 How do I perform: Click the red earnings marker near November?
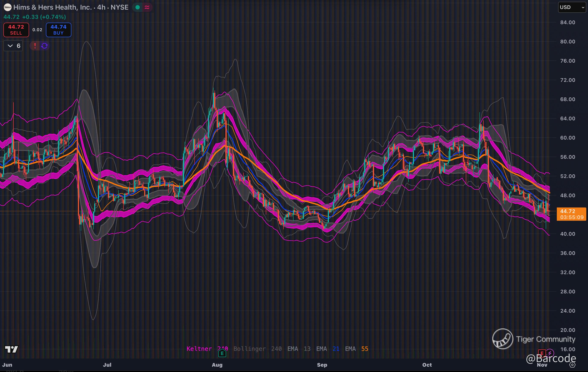(542, 353)
